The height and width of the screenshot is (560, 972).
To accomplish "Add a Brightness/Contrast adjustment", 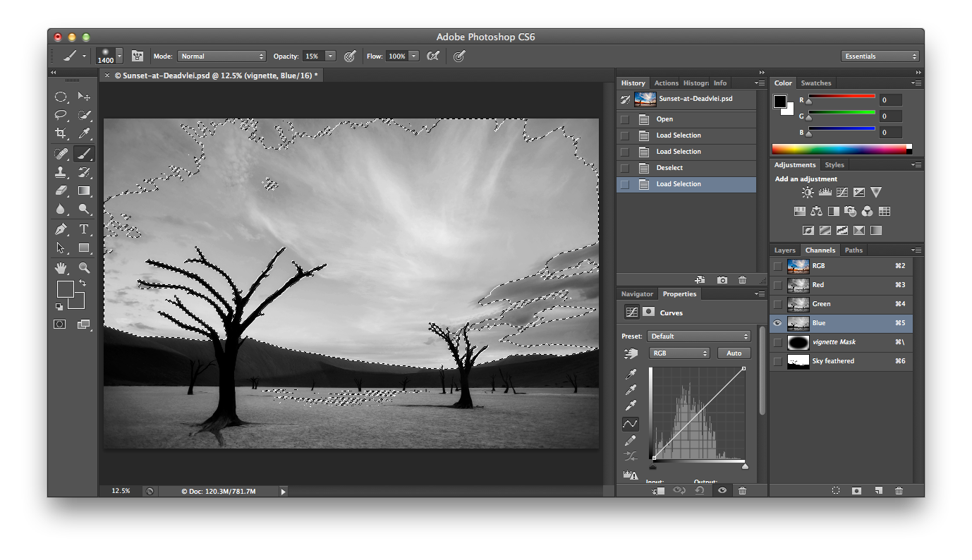I will tap(808, 192).
